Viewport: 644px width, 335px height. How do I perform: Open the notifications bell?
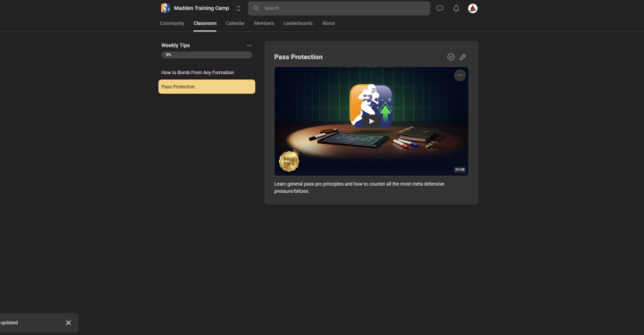tap(456, 8)
